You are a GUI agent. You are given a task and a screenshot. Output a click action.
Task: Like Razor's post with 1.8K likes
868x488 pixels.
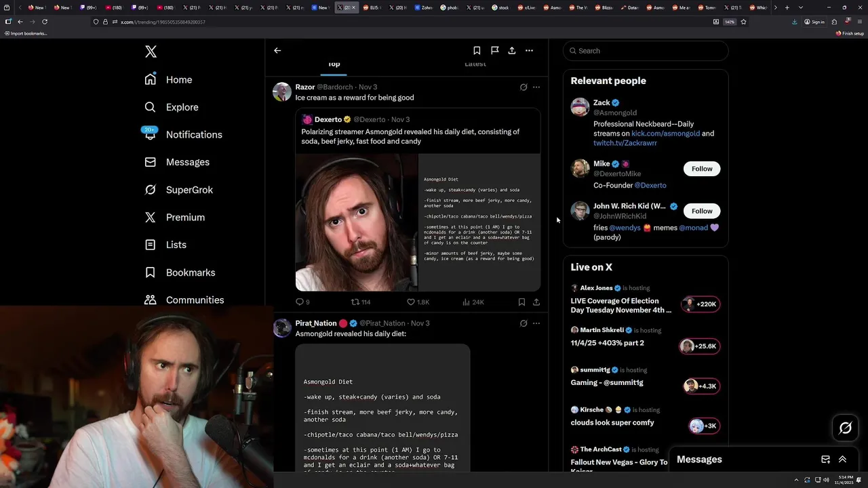pos(418,302)
